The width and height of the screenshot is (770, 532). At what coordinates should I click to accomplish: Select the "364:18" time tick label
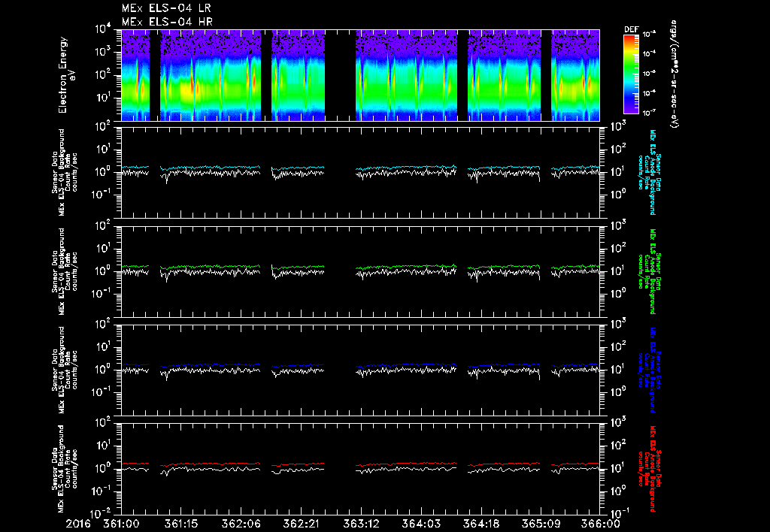[x=480, y=524]
